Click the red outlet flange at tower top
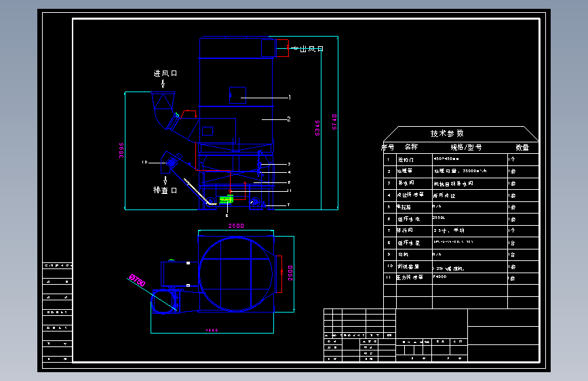The image size is (588, 381). click(x=282, y=48)
